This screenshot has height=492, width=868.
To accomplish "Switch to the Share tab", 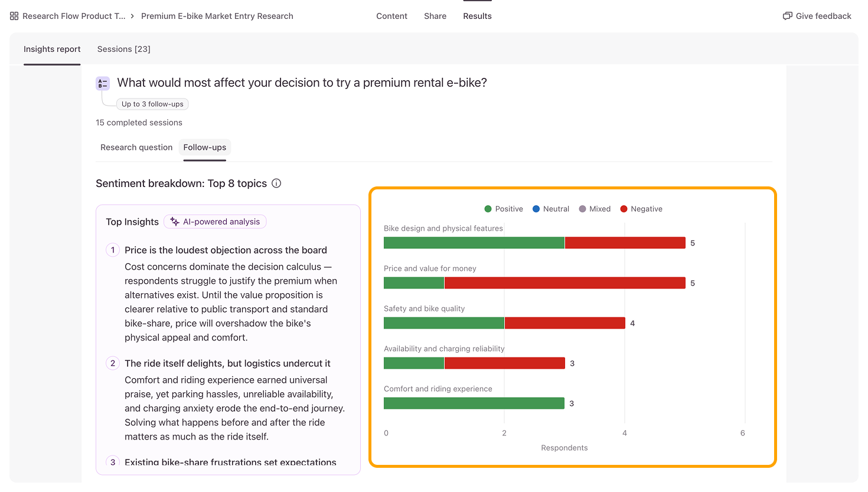I will [x=435, y=16].
